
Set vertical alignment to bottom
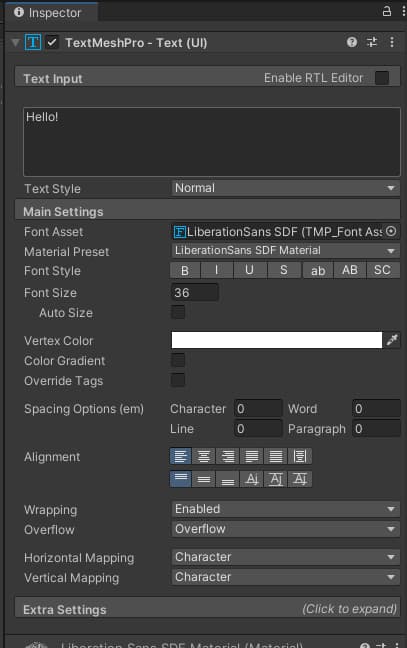tap(227, 479)
